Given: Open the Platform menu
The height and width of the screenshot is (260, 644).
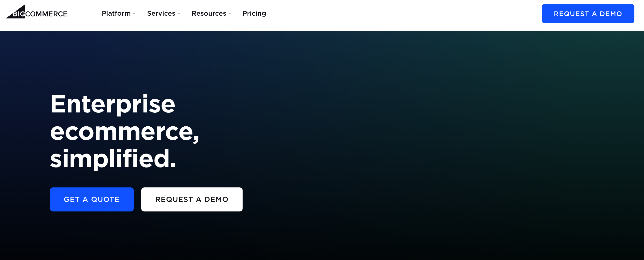Looking at the screenshot, I should (x=116, y=13).
